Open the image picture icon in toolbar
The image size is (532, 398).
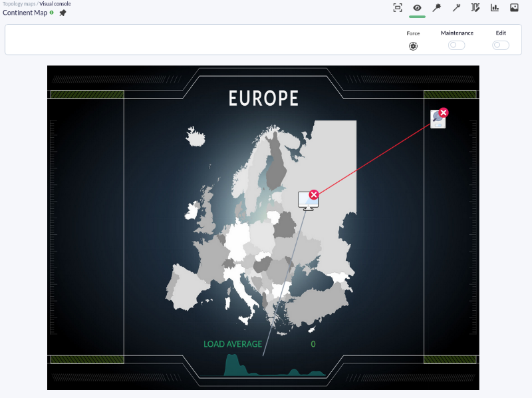point(514,8)
